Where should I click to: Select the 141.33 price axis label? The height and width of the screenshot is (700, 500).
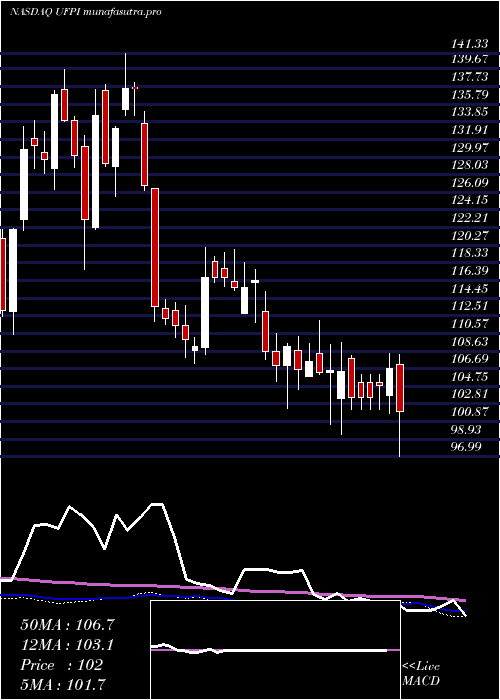coord(470,44)
